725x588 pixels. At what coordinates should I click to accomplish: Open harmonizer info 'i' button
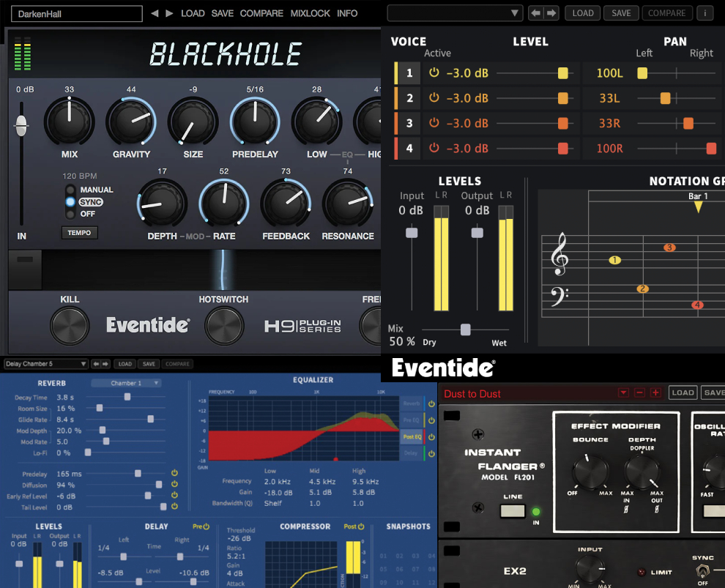pyautogui.click(x=704, y=13)
